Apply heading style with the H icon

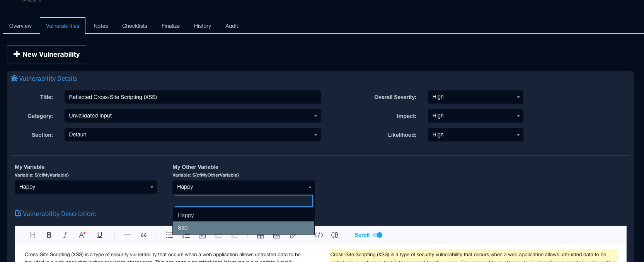coord(33,235)
